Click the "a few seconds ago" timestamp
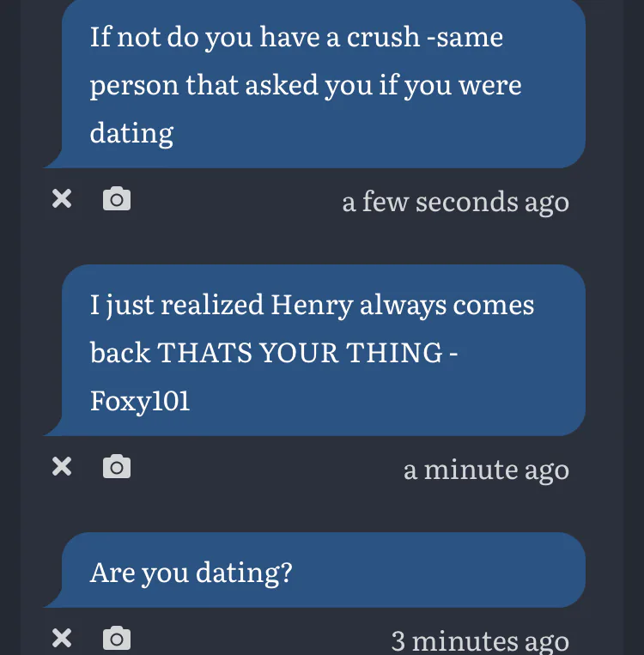 455,202
